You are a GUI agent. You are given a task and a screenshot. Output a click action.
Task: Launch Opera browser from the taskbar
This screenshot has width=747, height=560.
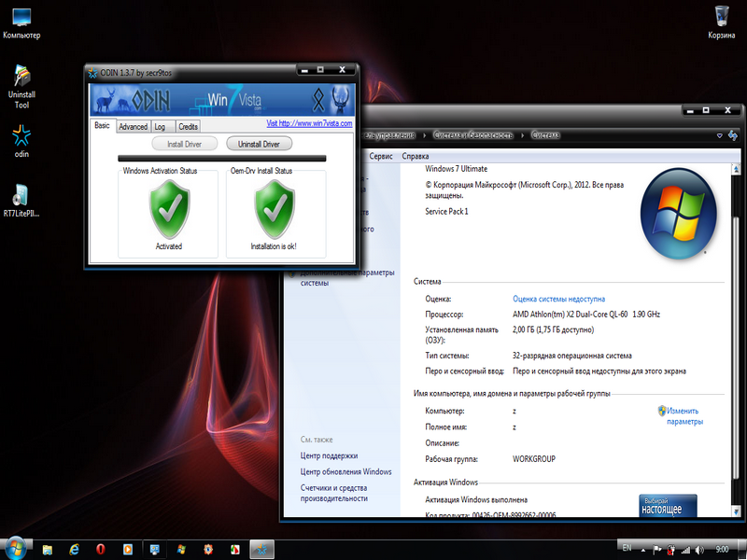(101, 550)
